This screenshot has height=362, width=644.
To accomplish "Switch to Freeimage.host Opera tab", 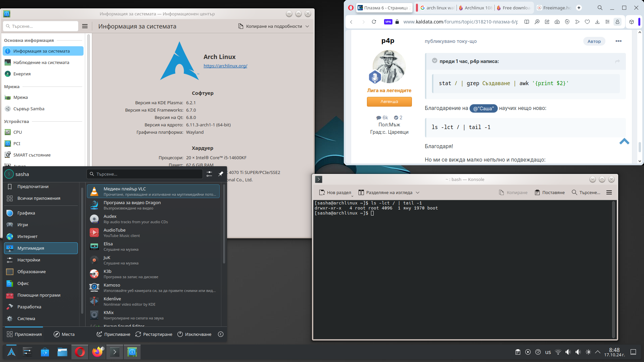I will (x=554, y=8).
